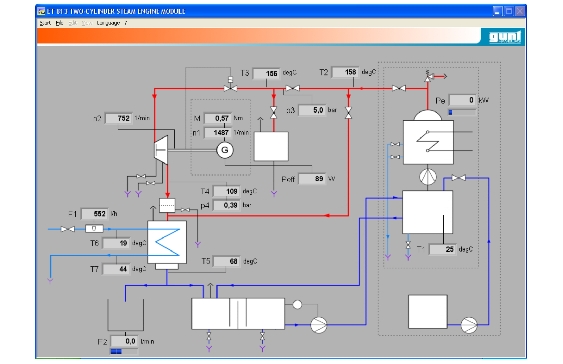Viewport: 563px width, 364px height.
Task: Select the F1 flow rate field
Action: pyautogui.click(x=95, y=214)
